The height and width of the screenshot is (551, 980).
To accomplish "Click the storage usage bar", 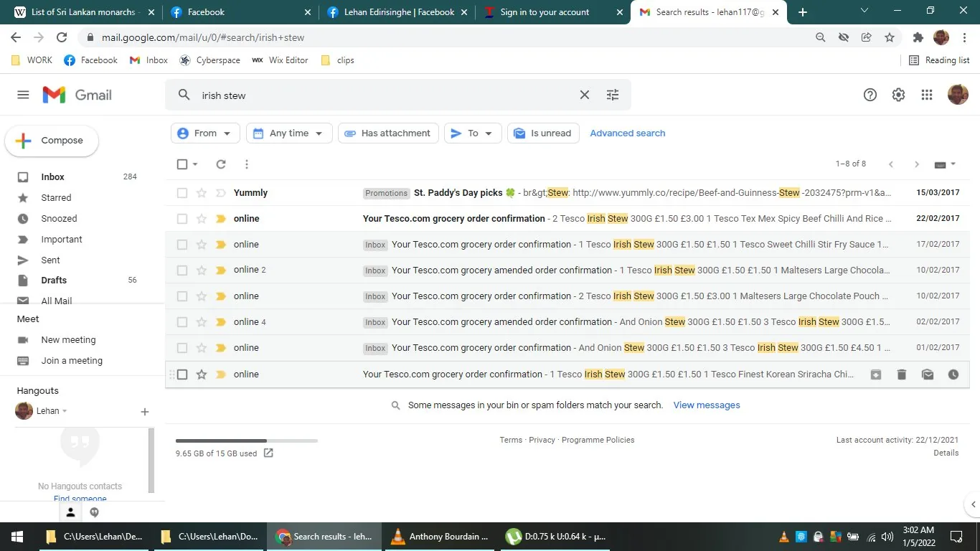I will pyautogui.click(x=246, y=440).
